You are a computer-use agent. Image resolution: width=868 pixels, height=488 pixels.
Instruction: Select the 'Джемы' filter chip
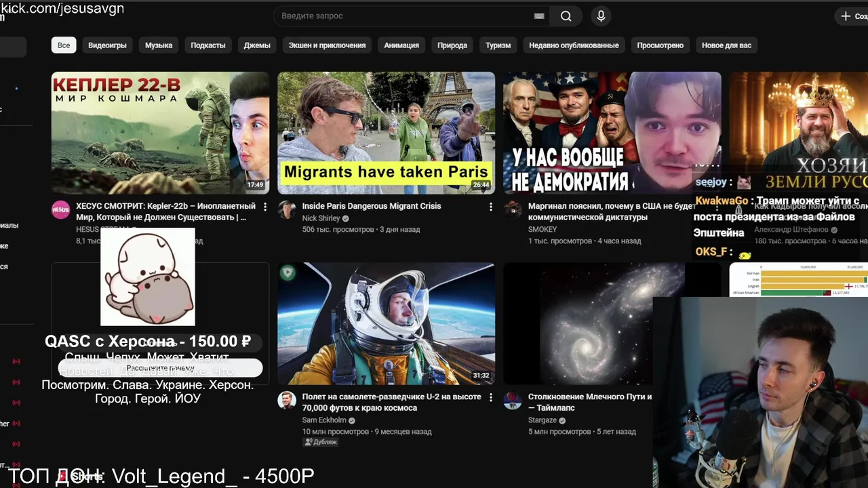257,45
